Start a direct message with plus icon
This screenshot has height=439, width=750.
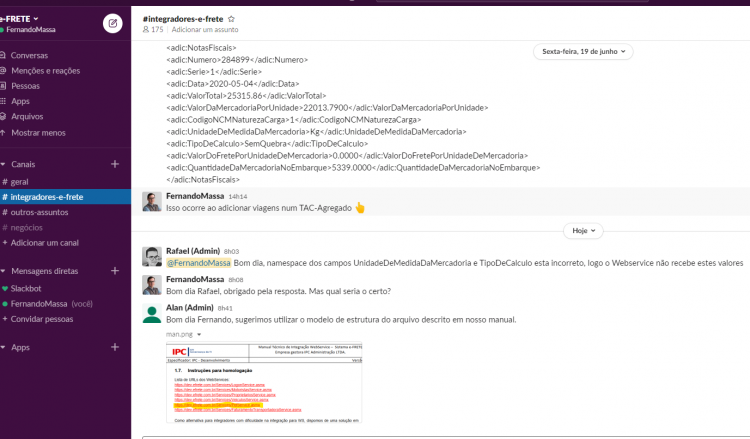pyautogui.click(x=115, y=271)
